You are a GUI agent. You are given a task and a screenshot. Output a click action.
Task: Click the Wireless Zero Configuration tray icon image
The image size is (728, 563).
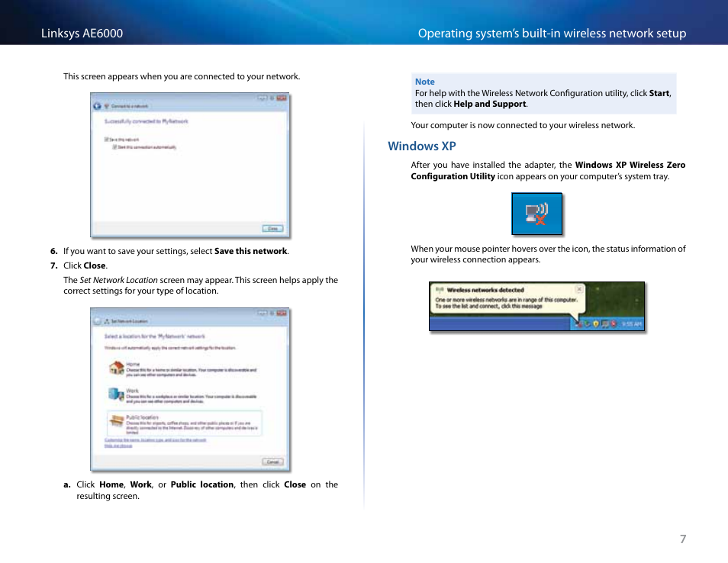(536, 214)
